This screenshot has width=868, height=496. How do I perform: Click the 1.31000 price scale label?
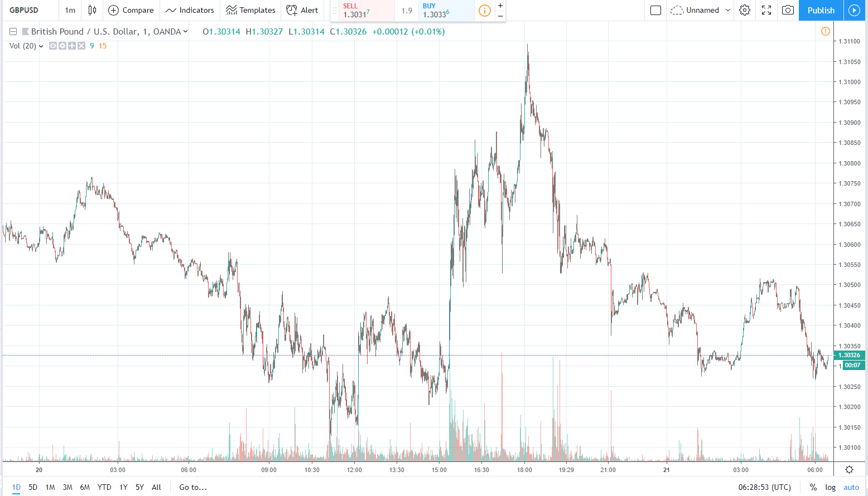pos(850,82)
